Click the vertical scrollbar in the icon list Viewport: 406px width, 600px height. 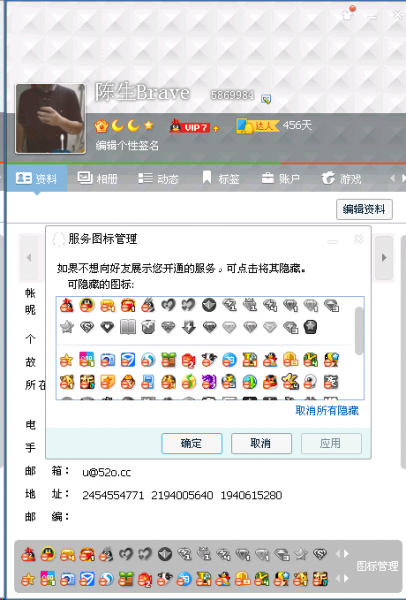click(x=359, y=331)
